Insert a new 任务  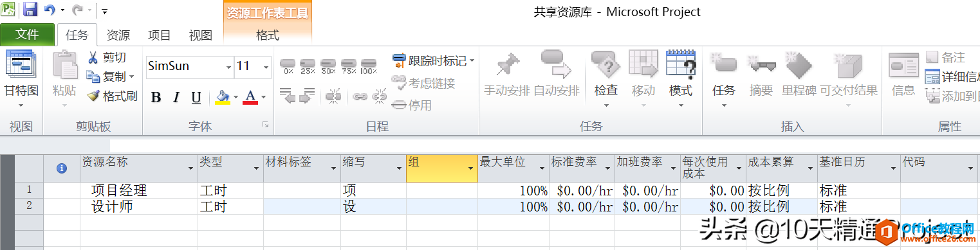pyautogui.click(x=724, y=79)
